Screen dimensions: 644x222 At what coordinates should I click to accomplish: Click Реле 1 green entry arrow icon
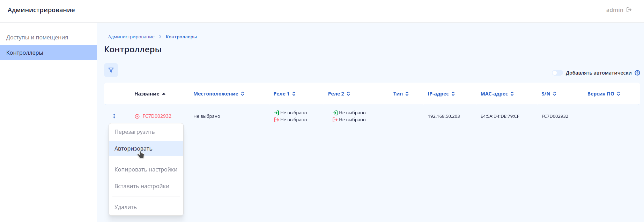(x=276, y=113)
